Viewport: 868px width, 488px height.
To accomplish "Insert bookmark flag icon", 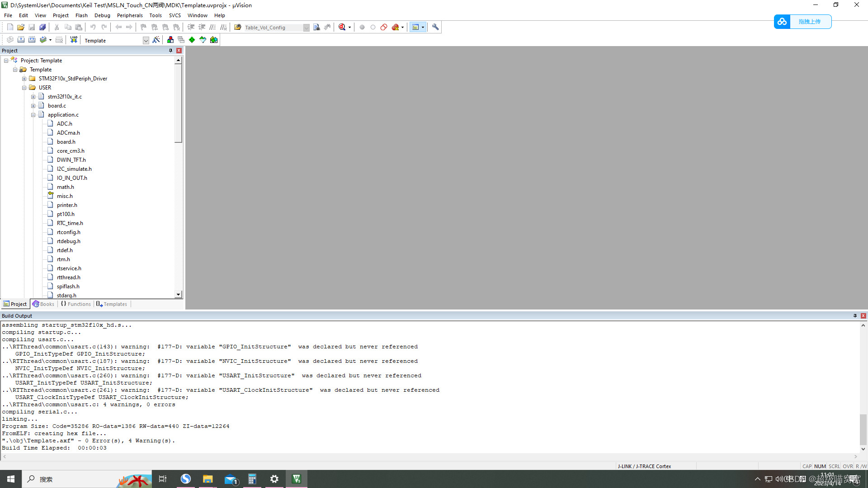I will coord(144,27).
